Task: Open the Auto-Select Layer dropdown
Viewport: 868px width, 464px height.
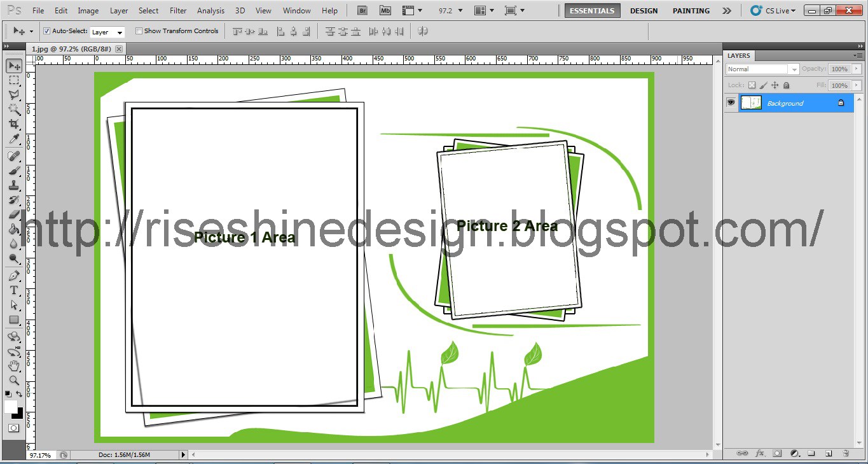Action: click(107, 31)
